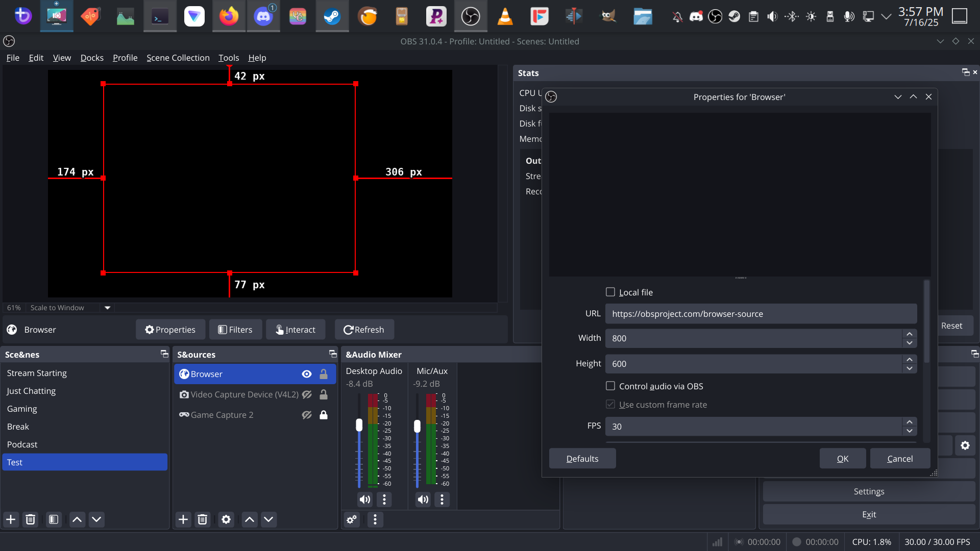Viewport: 980px width, 551px height.
Task: Open the Edit menu
Action: coord(36,58)
